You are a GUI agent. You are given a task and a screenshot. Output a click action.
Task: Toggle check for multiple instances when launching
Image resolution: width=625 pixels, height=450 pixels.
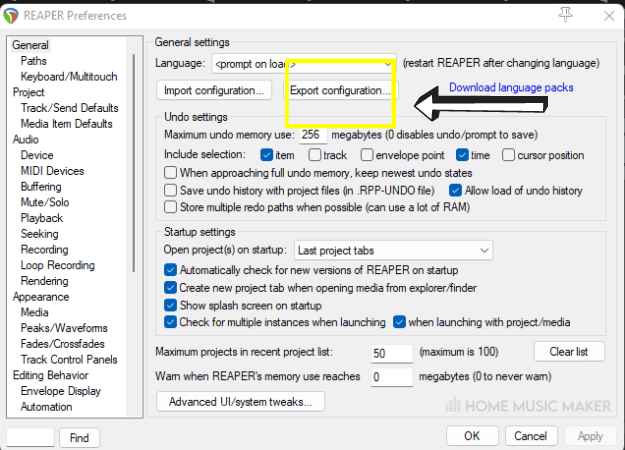coord(170,322)
